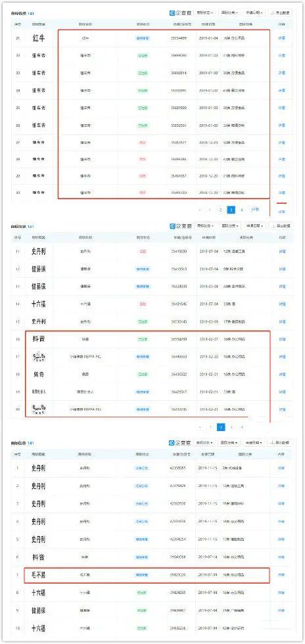The width and height of the screenshot is (305, 644).
Task: Open 申请日期 filter dropdown in middle table
Action: (254, 226)
